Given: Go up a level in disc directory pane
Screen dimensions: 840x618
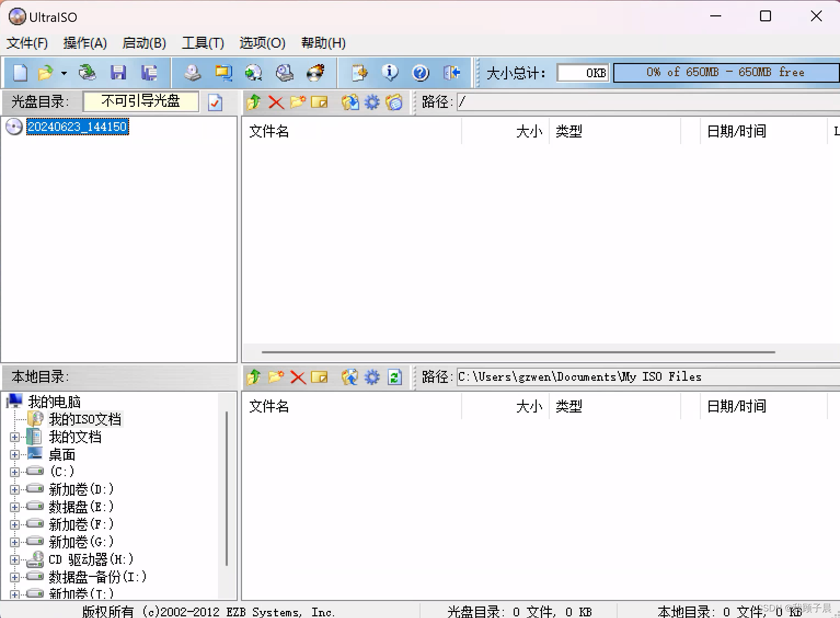Looking at the screenshot, I should click(254, 102).
